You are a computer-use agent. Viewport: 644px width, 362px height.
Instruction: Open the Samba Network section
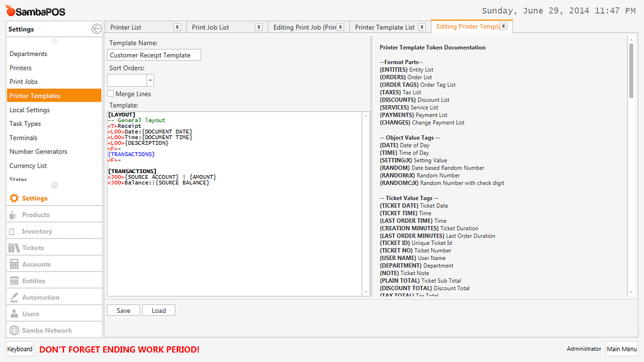pos(54,330)
